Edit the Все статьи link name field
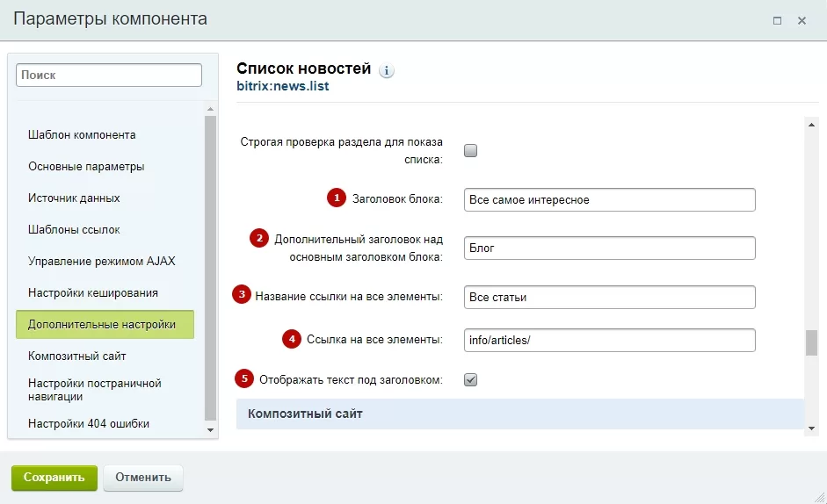The image size is (827, 504). tap(610, 298)
